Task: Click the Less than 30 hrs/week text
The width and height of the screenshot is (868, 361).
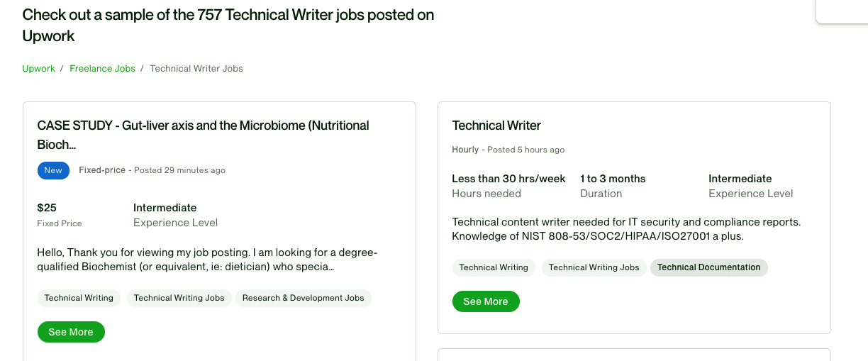Action: click(508, 179)
